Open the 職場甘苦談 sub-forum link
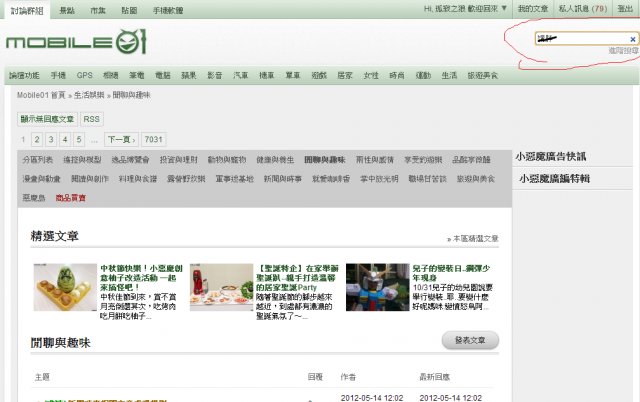Viewport: 640px width, 402px height. (x=427, y=179)
